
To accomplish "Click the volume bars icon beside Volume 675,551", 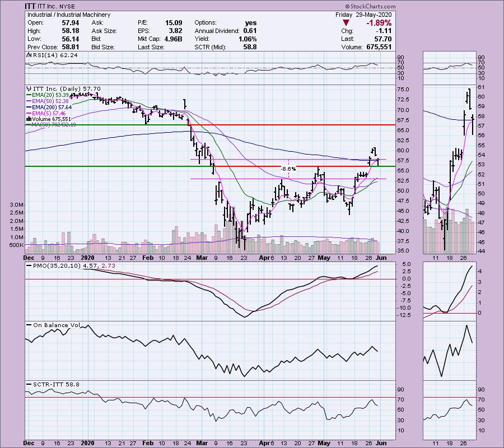I will pyautogui.click(x=29, y=119).
